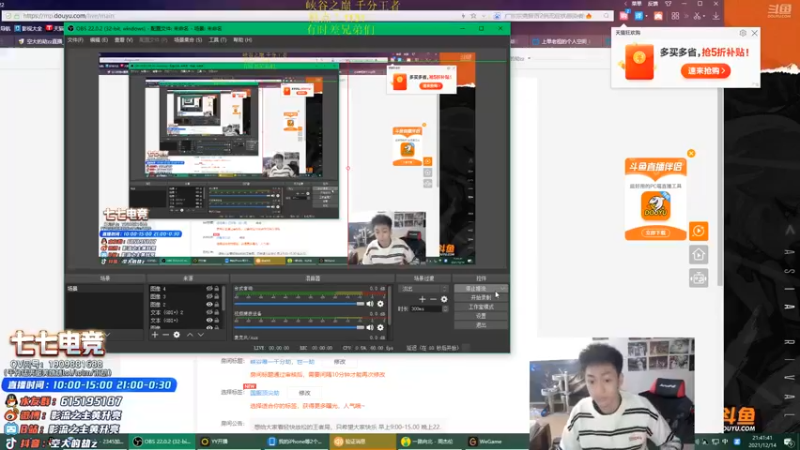
Task: Remove the scene transition with the minus icon
Action: 433,299
